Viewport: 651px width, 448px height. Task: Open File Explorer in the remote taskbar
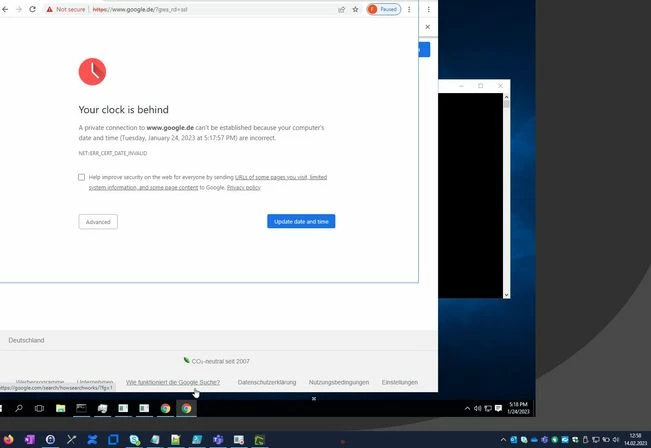coord(61,409)
